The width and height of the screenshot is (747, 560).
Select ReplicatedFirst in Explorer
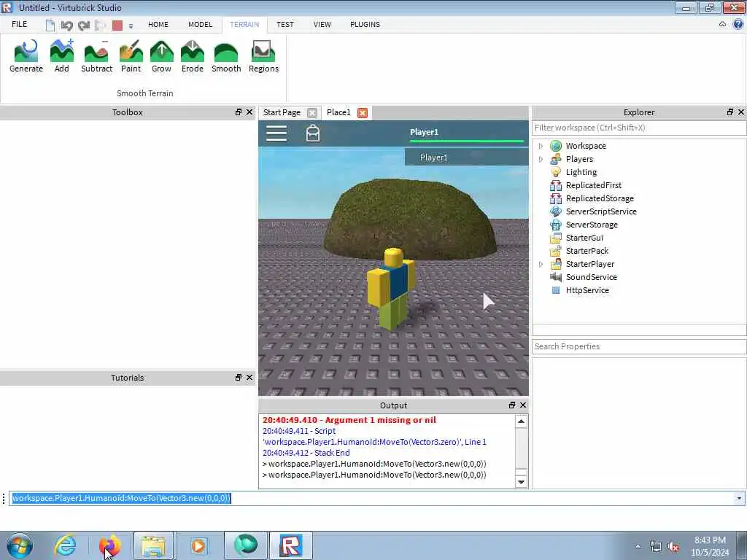pyautogui.click(x=594, y=185)
